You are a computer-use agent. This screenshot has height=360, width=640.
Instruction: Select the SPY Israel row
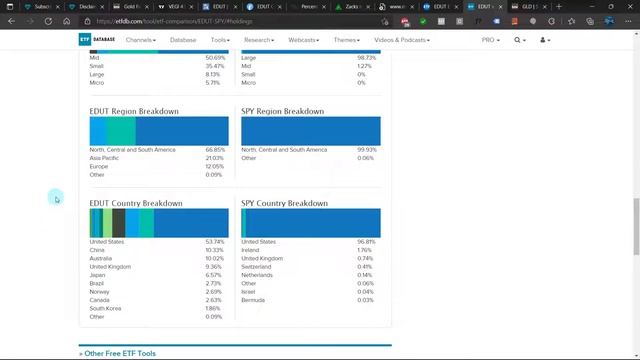coord(307,292)
